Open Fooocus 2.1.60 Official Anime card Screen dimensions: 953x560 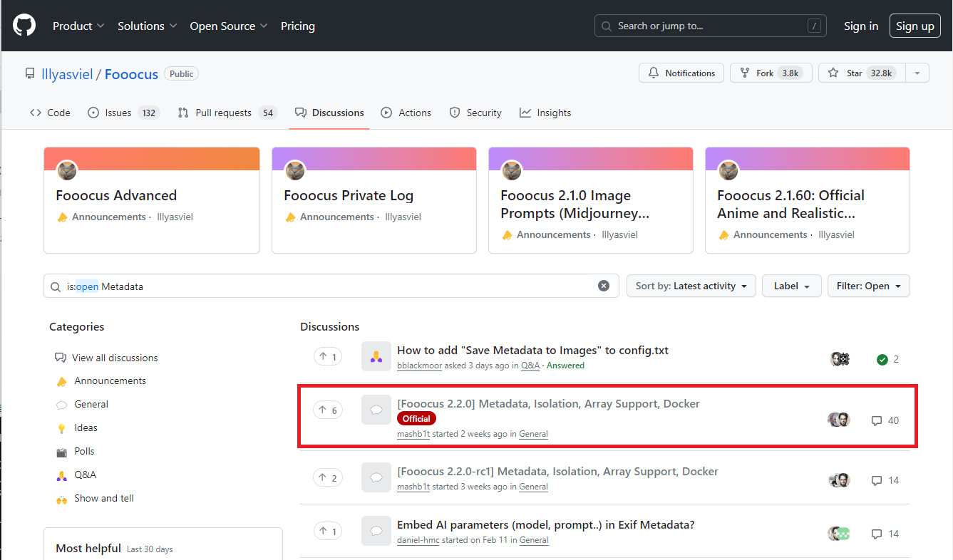(790, 204)
